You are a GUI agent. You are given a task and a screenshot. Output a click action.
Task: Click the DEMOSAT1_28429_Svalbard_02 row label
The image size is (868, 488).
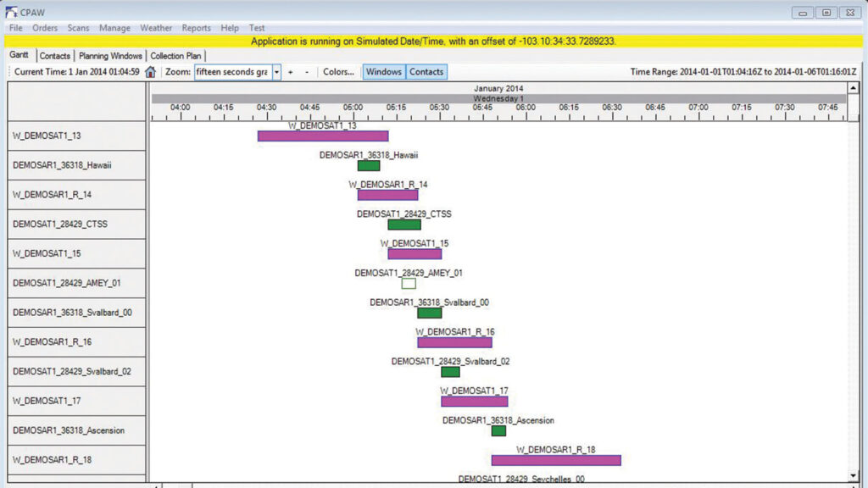pyautogui.click(x=76, y=372)
